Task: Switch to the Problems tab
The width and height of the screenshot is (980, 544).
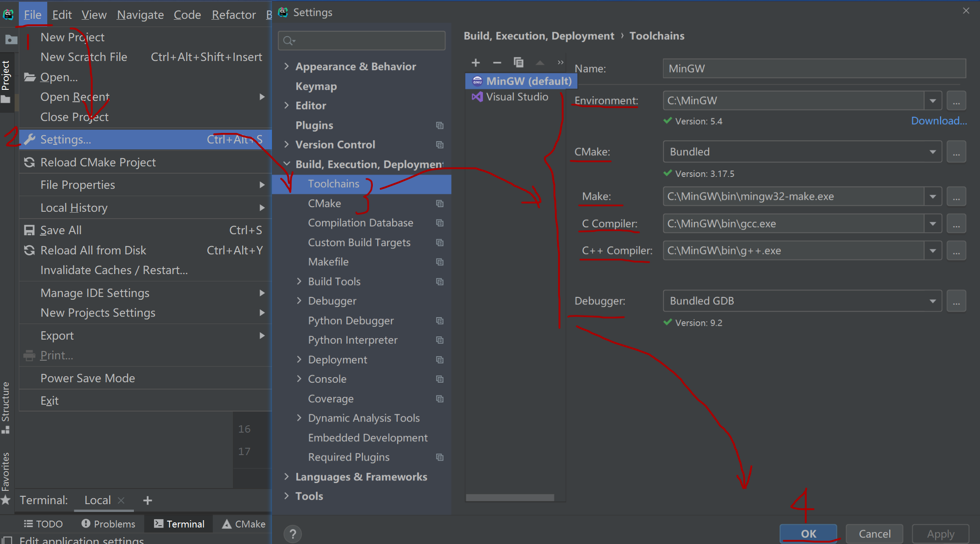Action: click(x=108, y=524)
